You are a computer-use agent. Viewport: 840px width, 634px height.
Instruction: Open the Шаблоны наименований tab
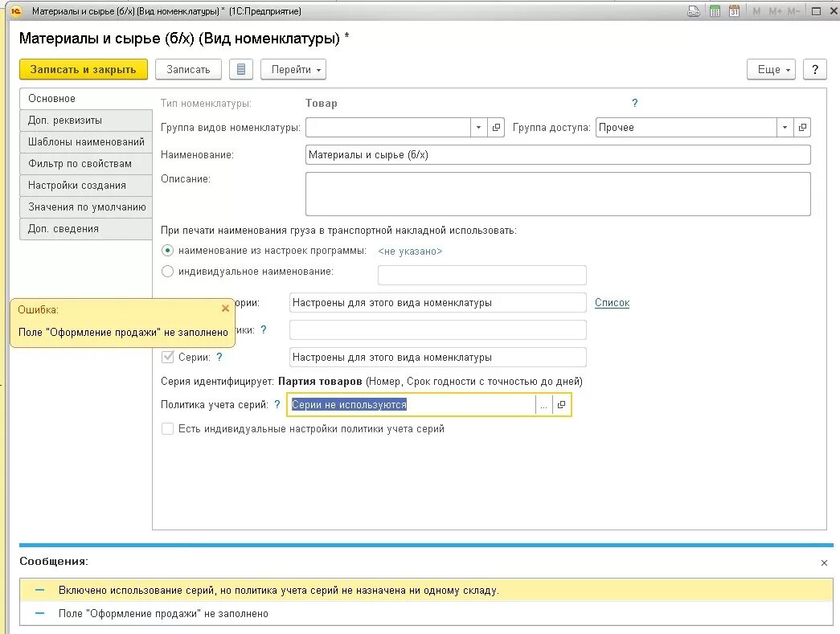pos(86,142)
